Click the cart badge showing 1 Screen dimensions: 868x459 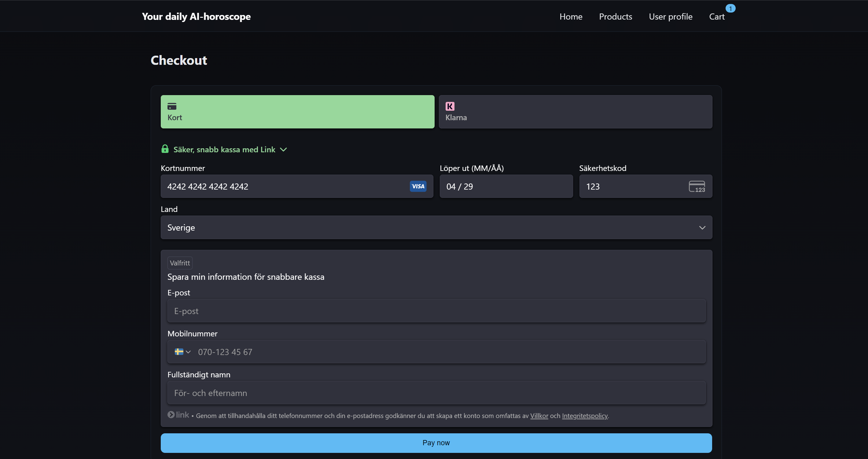(x=730, y=9)
